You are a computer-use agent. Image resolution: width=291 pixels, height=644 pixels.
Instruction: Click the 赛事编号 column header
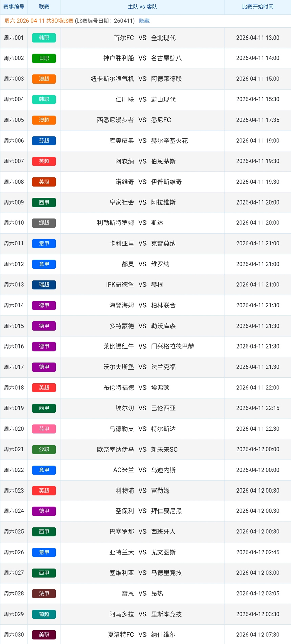click(x=14, y=7)
